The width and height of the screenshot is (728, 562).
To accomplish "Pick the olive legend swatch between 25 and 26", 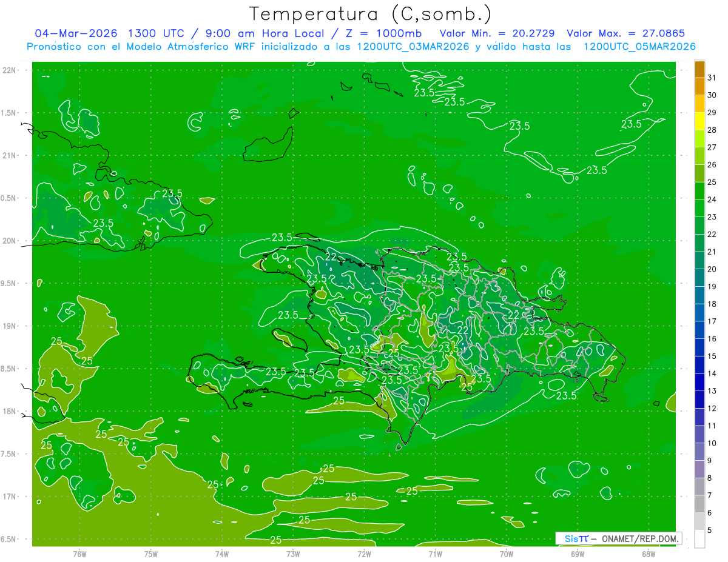I will tap(699, 173).
